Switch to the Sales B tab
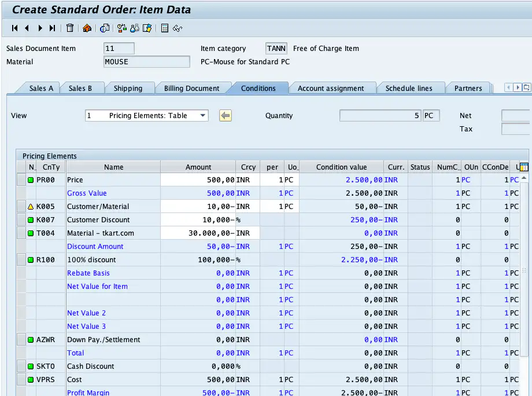 pyautogui.click(x=80, y=89)
